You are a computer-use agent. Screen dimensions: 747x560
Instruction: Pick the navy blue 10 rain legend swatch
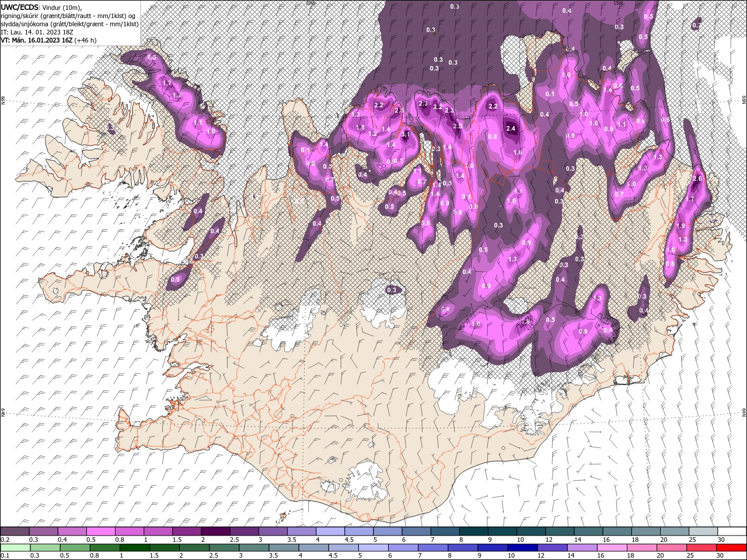522,548
